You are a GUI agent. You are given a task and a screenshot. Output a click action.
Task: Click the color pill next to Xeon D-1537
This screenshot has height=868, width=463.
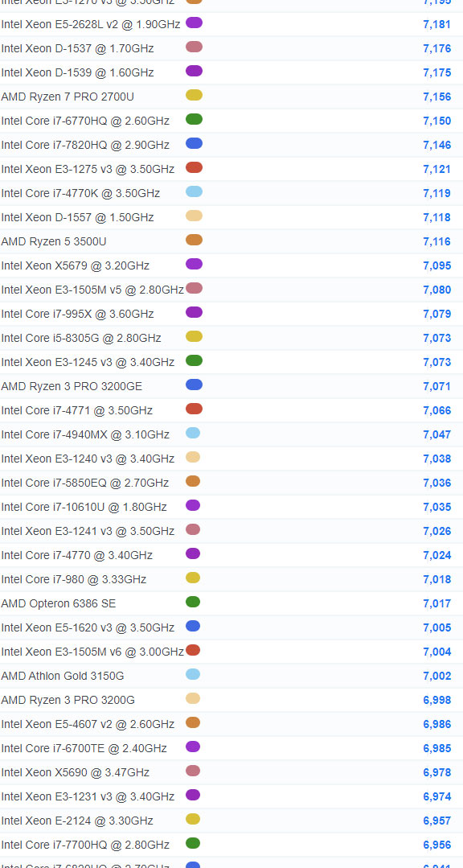pos(195,47)
